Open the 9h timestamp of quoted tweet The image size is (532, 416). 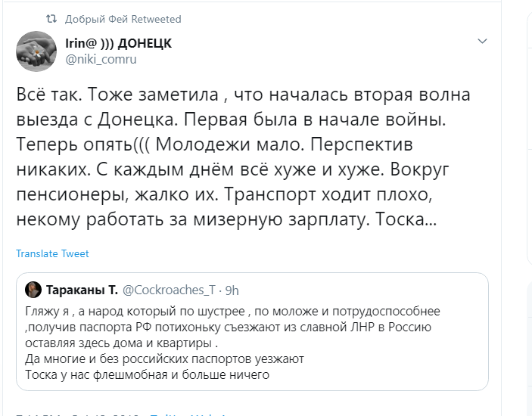coord(233,290)
